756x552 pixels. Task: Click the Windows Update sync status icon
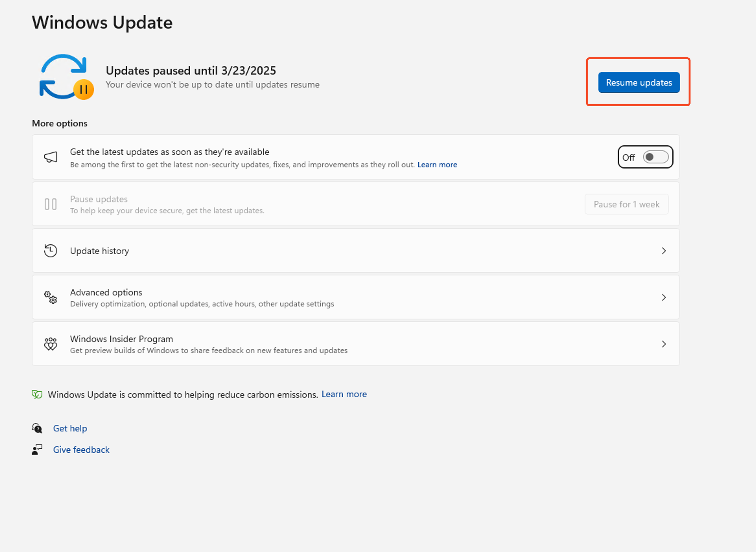coord(66,77)
